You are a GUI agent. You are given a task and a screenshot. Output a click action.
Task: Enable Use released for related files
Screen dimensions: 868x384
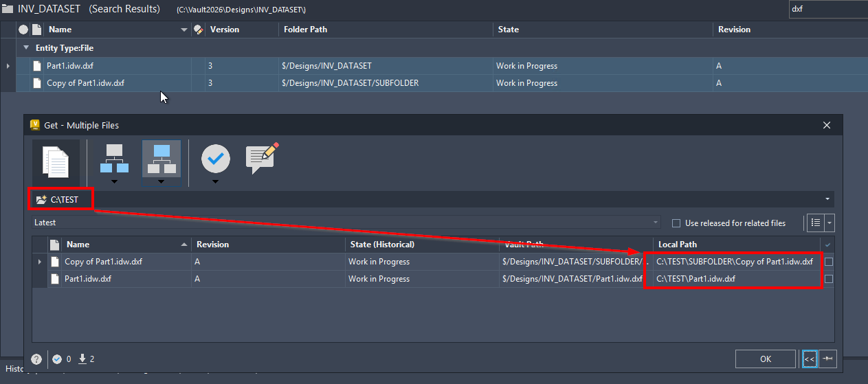point(676,223)
